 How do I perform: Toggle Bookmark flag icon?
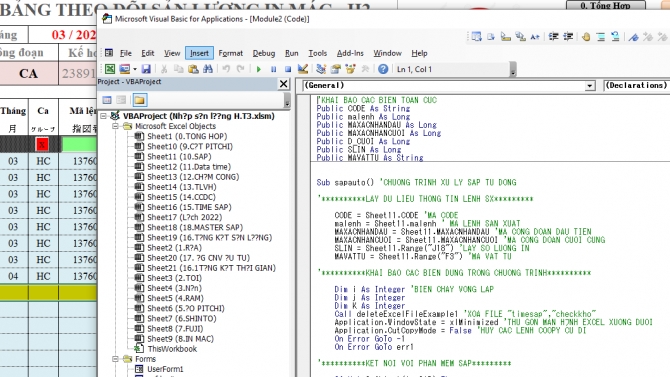point(634,37)
